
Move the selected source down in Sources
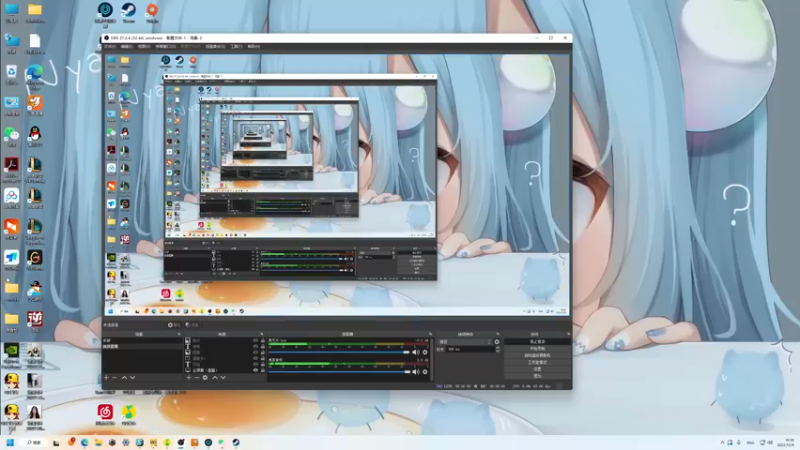coord(223,378)
